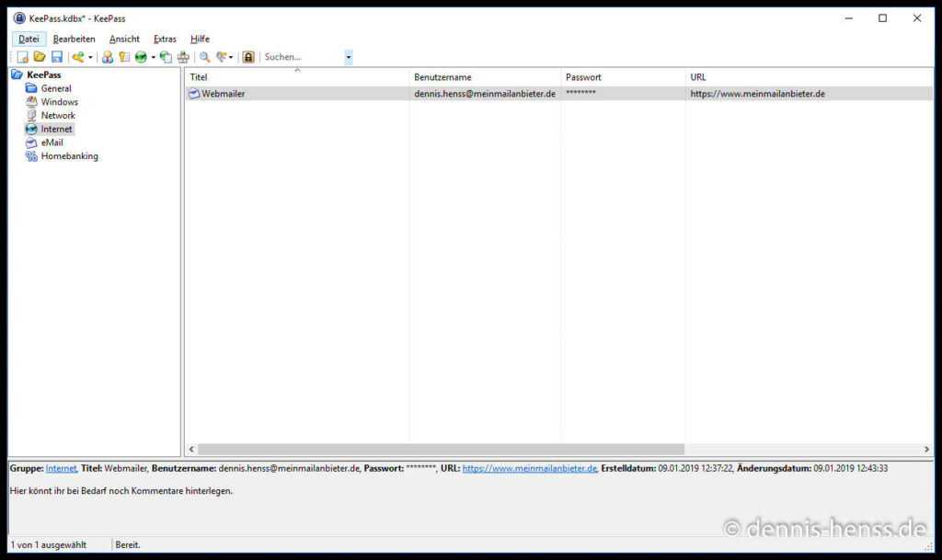The image size is (942, 560).
Task: Follow the Internet group link in details
Action: tap(61, 468)
